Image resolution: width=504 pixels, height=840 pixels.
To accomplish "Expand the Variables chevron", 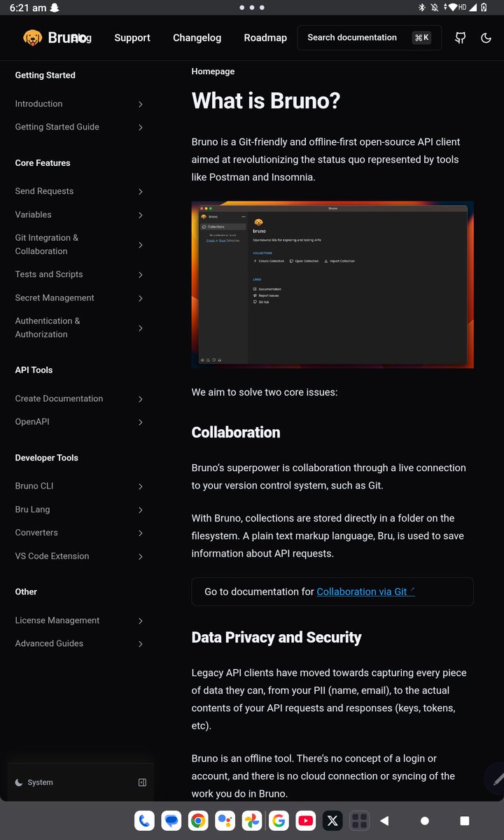I will pyautogui.click(x=141, y=215).
